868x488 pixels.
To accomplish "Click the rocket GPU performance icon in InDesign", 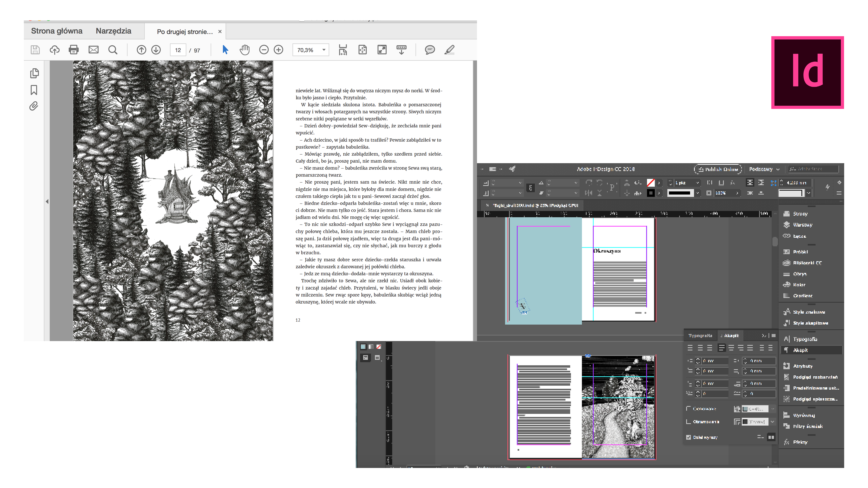I will point(512,169).
